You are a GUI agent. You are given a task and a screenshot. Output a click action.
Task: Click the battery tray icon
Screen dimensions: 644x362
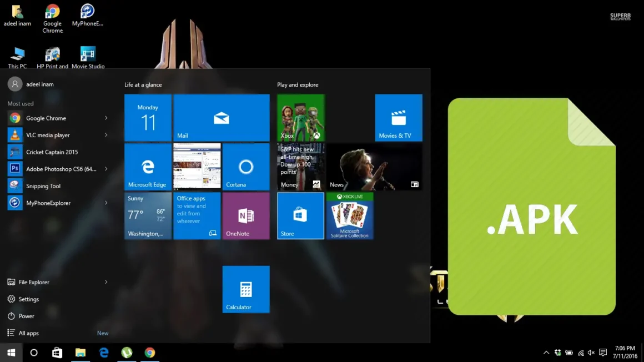pyautogui.click(x=569, y=353)
